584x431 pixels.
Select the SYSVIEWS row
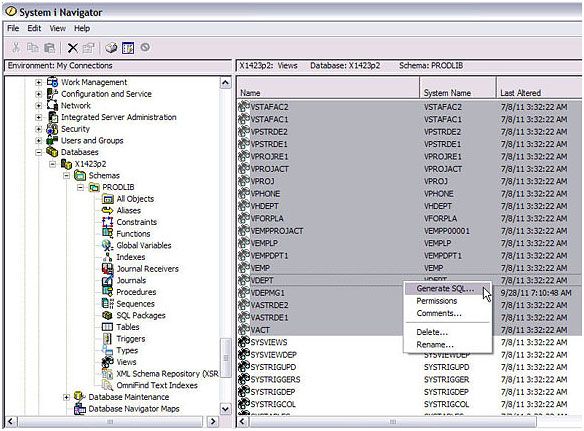coord(409,342)
